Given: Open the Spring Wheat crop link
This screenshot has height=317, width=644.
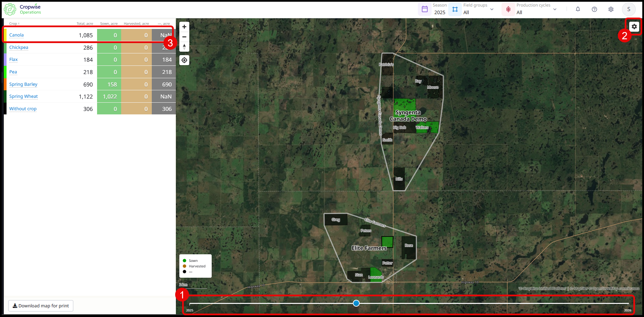Looking at the screenshot, I should [x=23, y=96].
